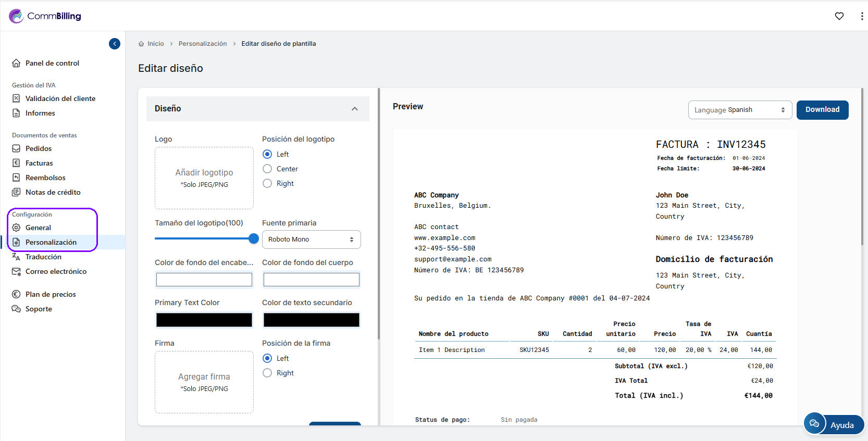Image resolution: width=868 pixels, height=441 pixels.
Task: Select Right logo position
Action: point(267,183)
